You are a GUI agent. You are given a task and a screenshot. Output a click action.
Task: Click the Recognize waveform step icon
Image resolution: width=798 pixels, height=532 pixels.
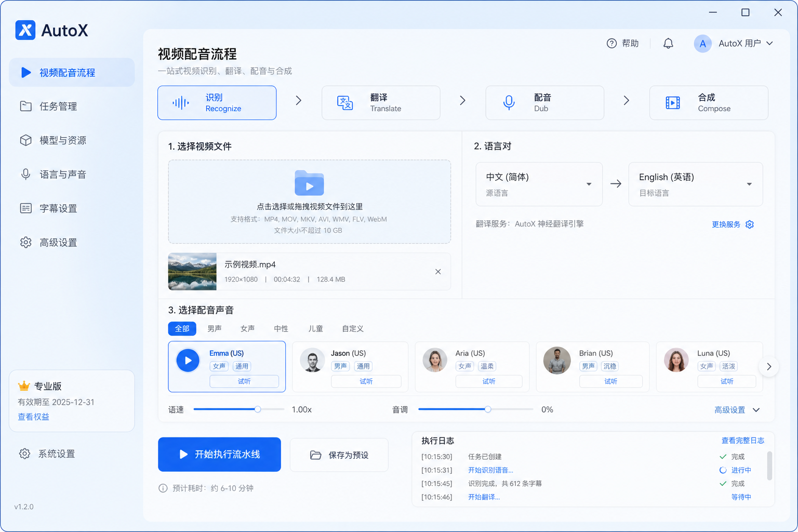coord(181,103)
